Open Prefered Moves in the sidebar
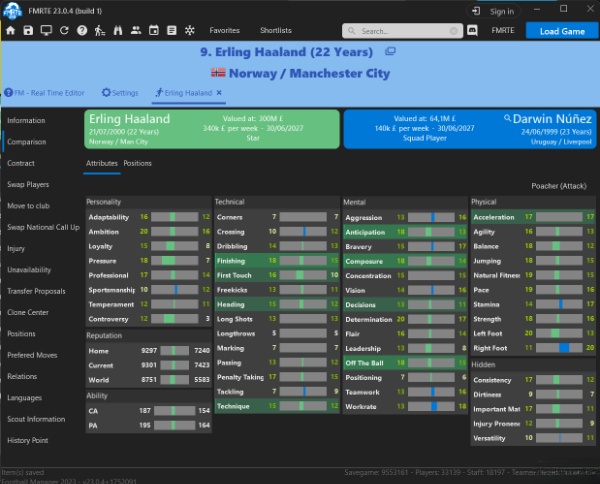Image resolution: width=600 pixels, height=484 pixels. tap(32, 355)
